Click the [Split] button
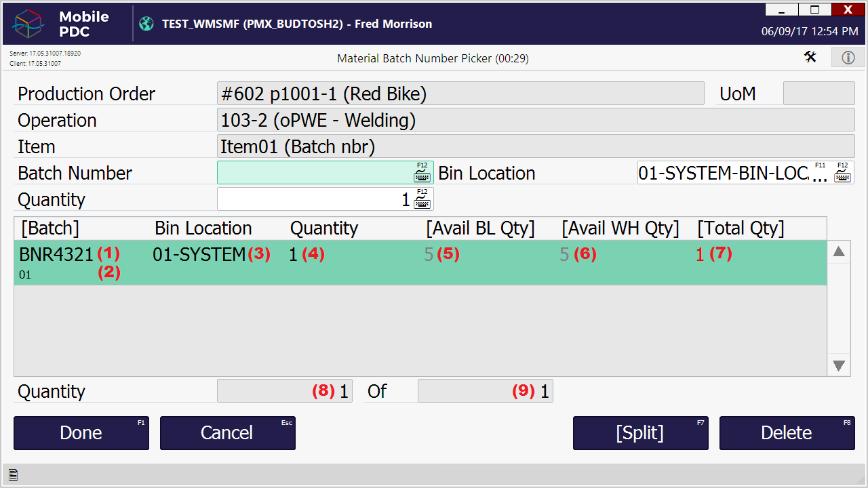Screen dimensions: 868x488 click(640, 433)
